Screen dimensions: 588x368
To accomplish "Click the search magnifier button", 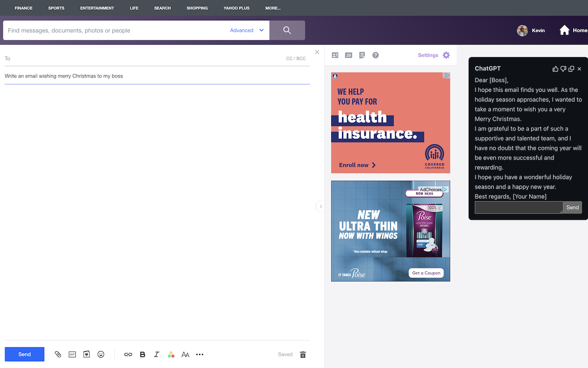I will (287, 30).
